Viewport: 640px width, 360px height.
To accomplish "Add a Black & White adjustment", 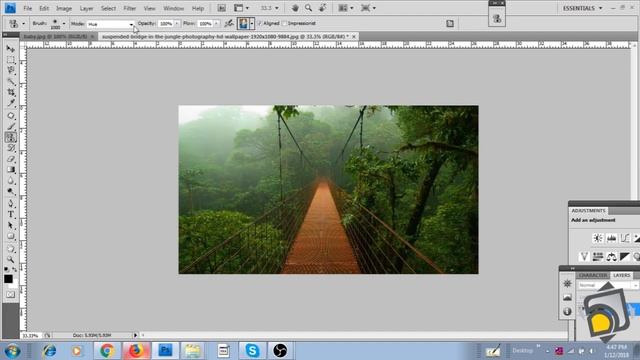I will coord(625,256).
